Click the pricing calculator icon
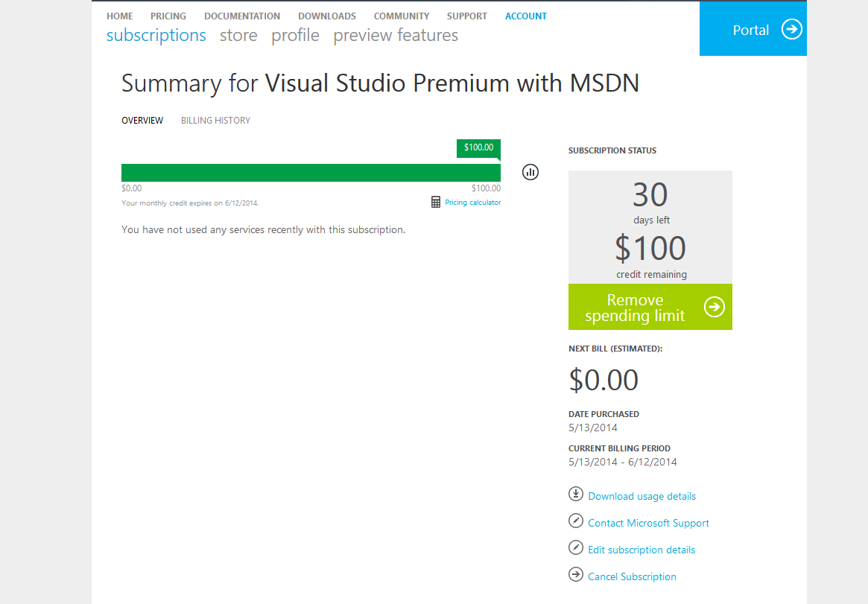Viewport: 868px width, 604px height. (436, 202)
